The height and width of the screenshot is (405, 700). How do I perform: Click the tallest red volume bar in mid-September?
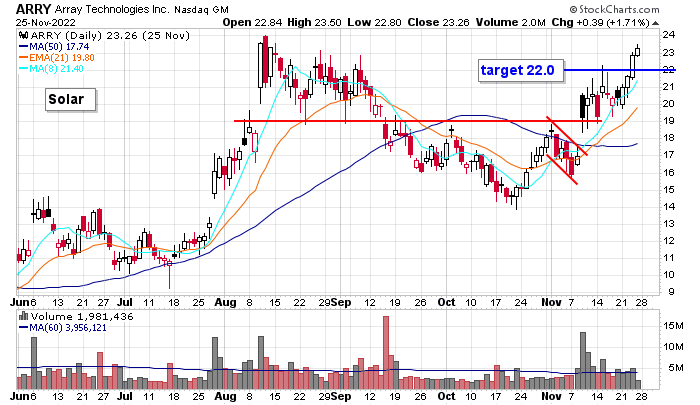(386, 352)
